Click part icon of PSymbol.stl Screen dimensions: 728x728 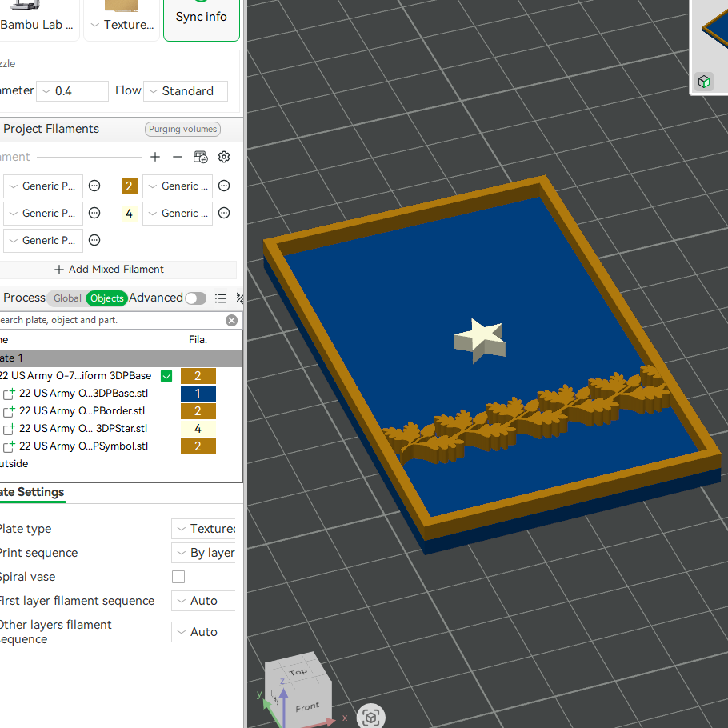pyautogui.click(x=9, y=446)
